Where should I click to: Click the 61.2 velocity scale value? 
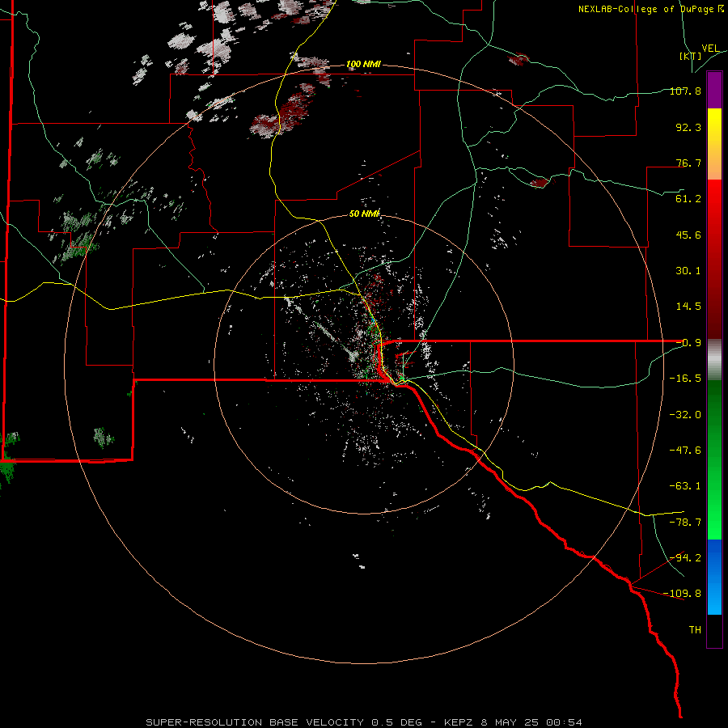pos(688,199)
